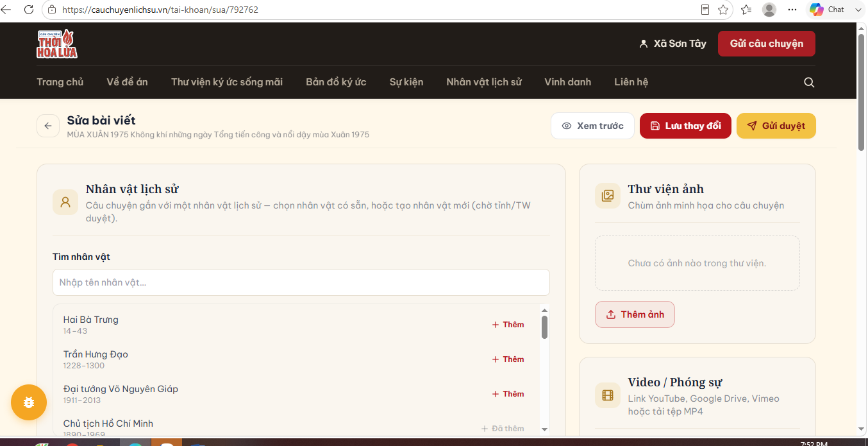The height and width of the screenshot is (446, 868).
Task: Click the empty photo library drop area
Action: pos(697,263)
